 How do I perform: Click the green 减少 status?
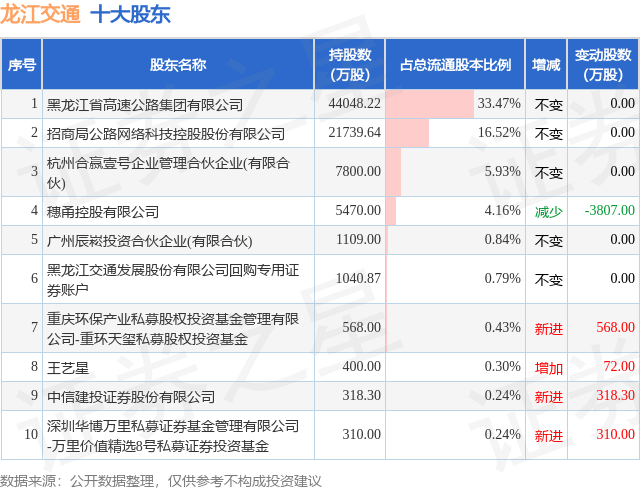click(549, 212)
